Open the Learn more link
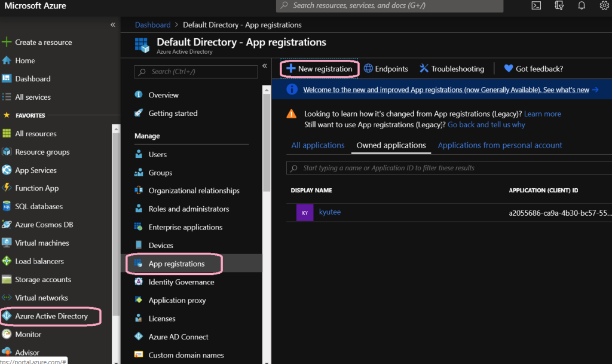 [543, 114]
